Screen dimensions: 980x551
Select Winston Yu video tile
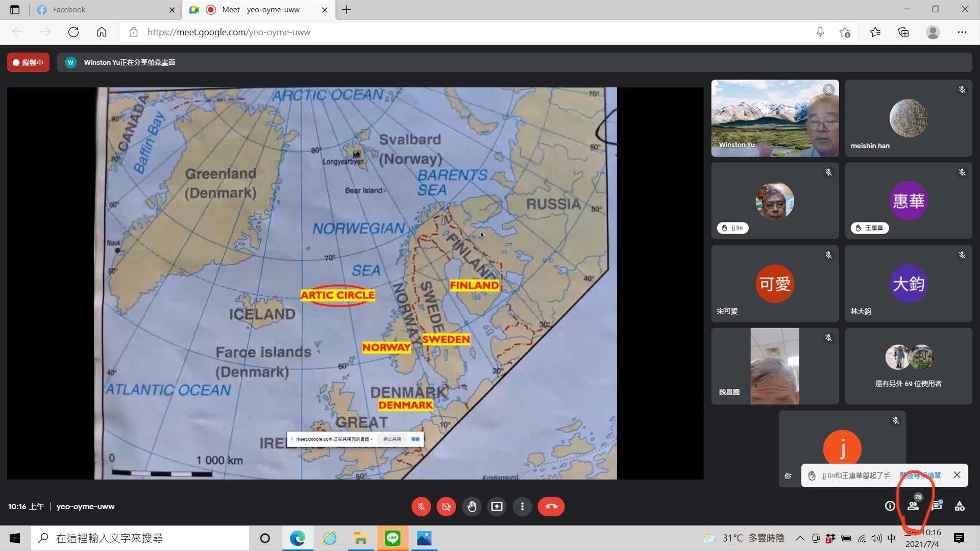point(775,118)
